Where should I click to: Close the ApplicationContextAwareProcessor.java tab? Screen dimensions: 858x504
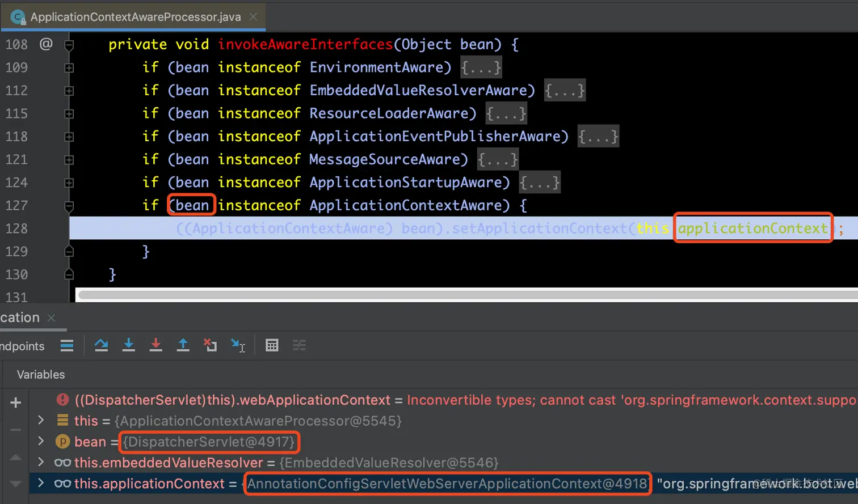253,17
